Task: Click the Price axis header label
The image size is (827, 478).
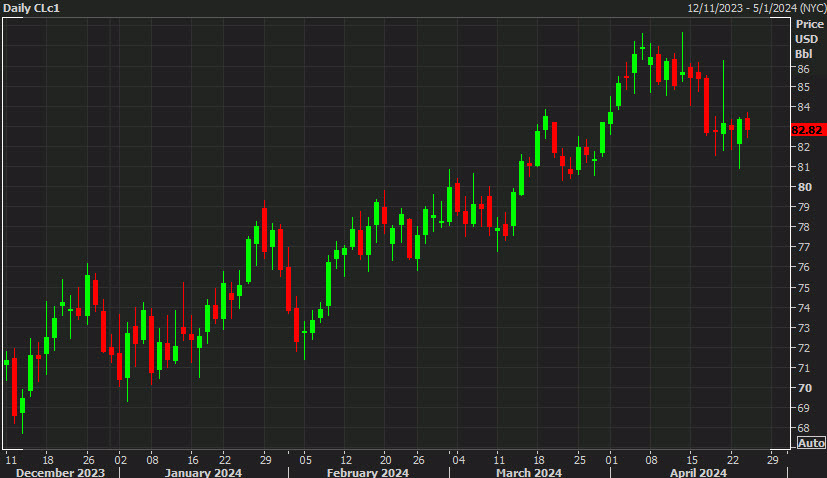Action: coord(809,24)
